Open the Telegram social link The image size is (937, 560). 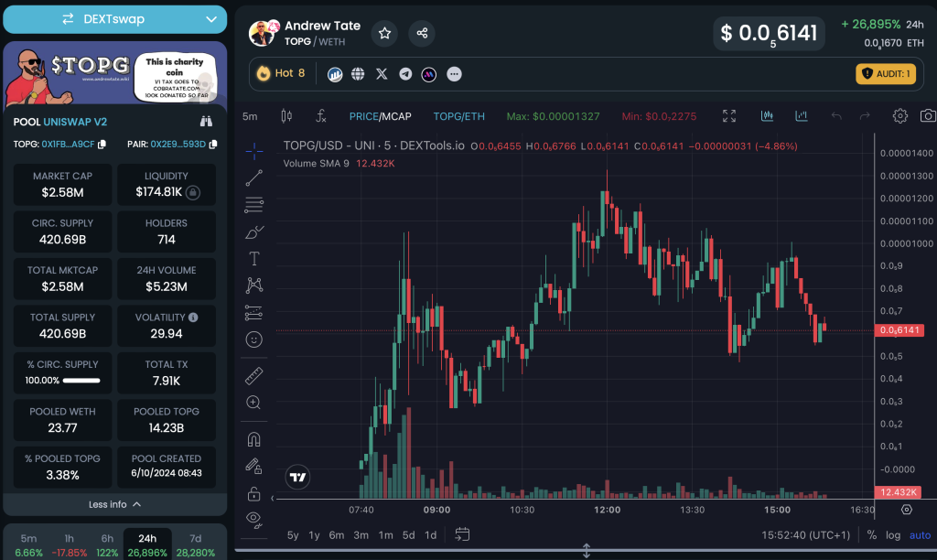(x=405, y=74)
